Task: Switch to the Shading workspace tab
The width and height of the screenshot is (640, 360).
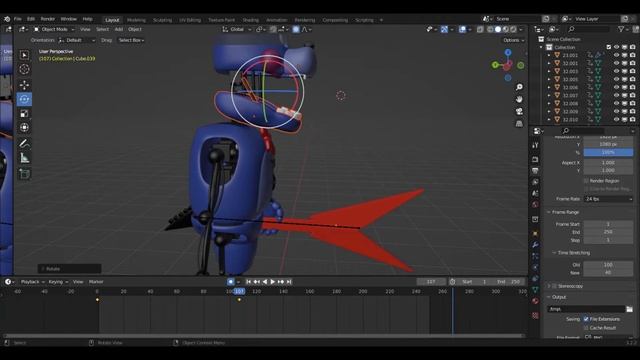Action: point(250,20)
